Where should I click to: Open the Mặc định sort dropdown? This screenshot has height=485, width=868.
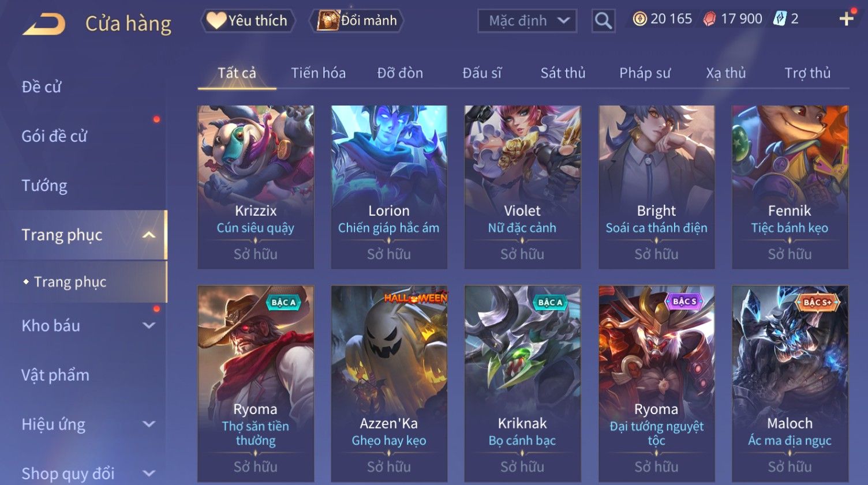coord(527,21)
